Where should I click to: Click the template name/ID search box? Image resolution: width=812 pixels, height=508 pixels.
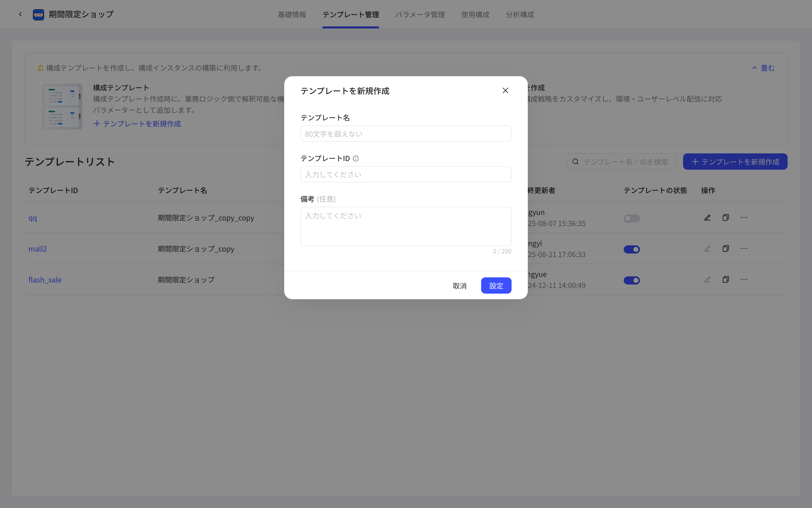[622, 162]
